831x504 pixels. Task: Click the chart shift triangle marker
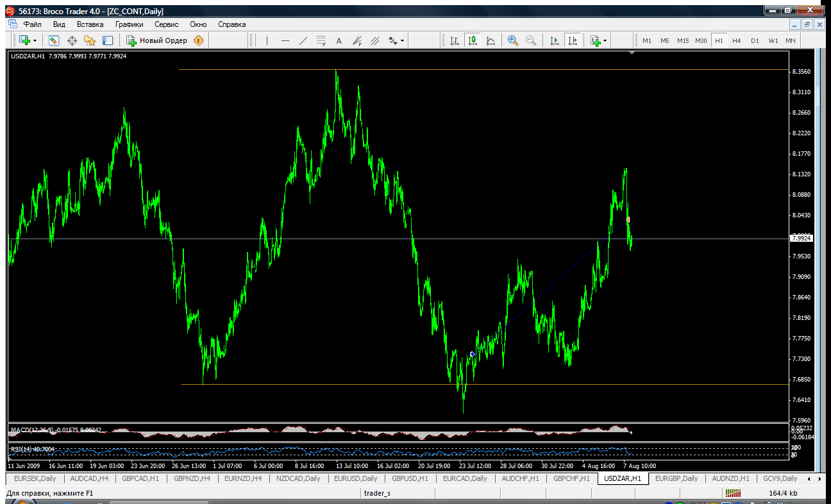tap(632, 53)
